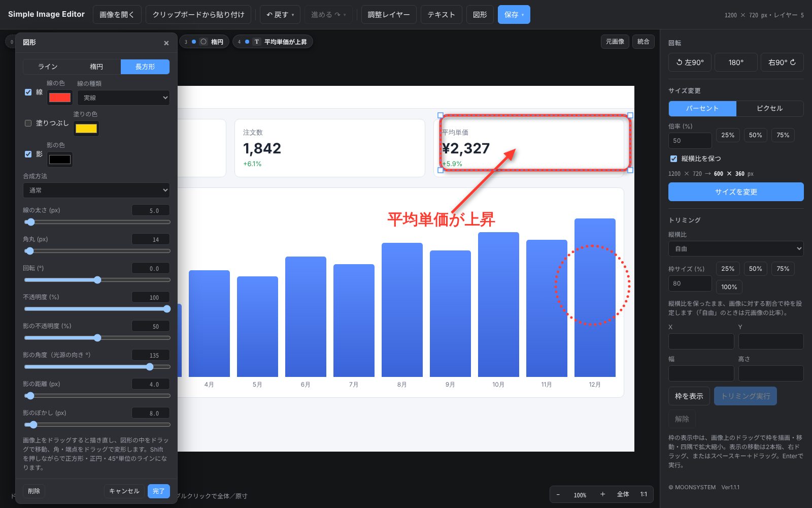The height and width of the screenshot is (508, 812).
Task: Switch to the ライン shape tab
Action: click(48, 67)
